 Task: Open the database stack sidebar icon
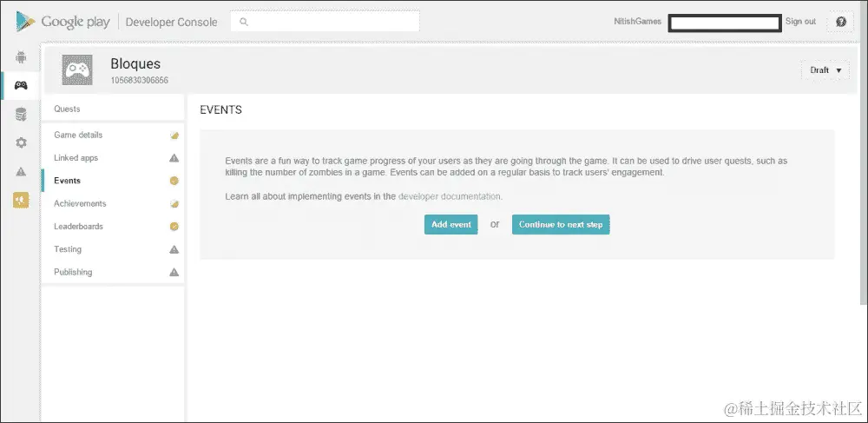pyautogui.click(x=21, y=115)
